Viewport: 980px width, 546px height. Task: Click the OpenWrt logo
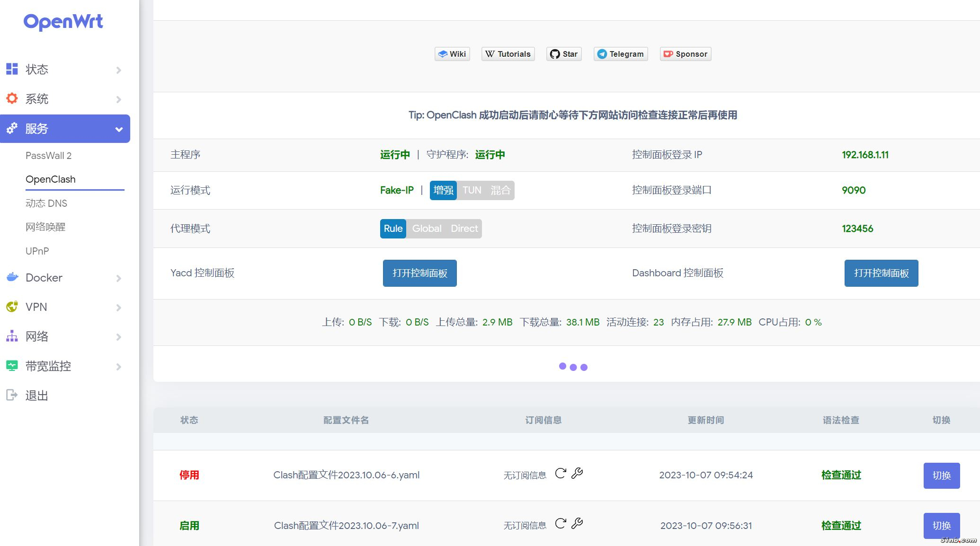click(x=63, y=22)
